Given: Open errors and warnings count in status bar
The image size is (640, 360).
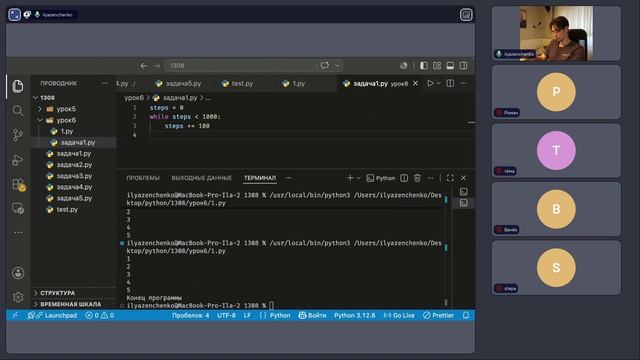Looking at the screenshot, I should click(99, 316).
